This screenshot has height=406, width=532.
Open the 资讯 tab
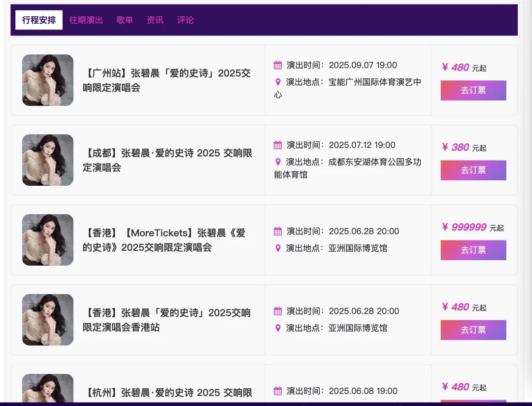155,20
